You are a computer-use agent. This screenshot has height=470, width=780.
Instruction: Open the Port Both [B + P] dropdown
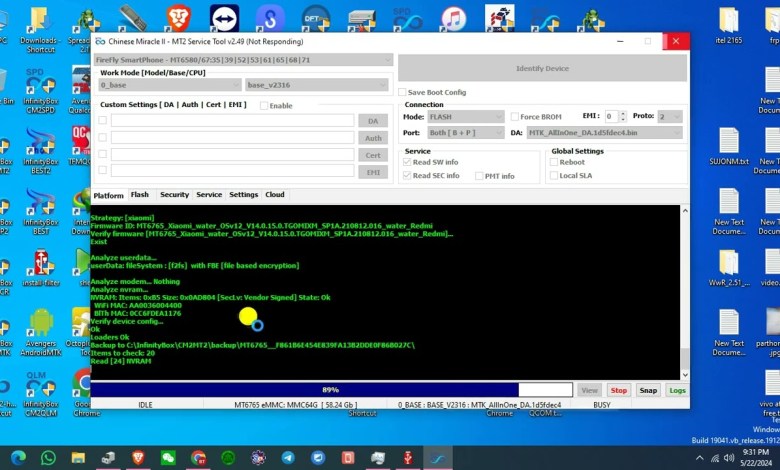click(x=466, y=133)
